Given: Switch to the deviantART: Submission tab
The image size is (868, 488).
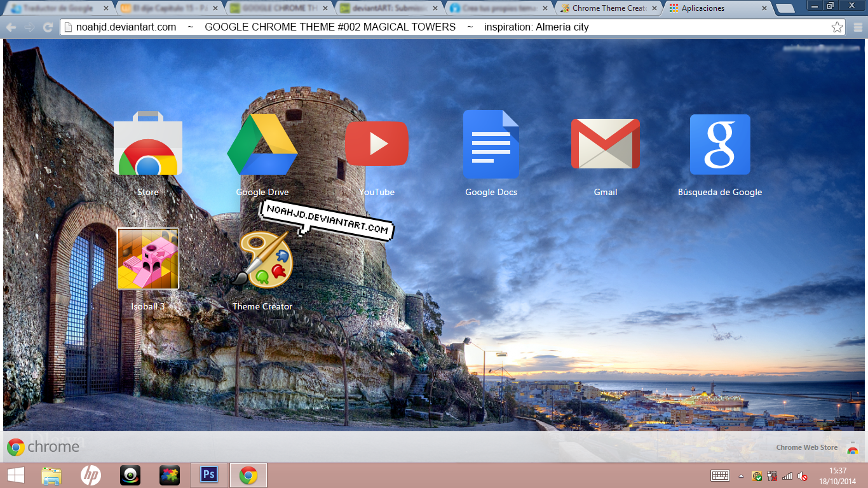Looking at the screenshot, I should 390,8.
